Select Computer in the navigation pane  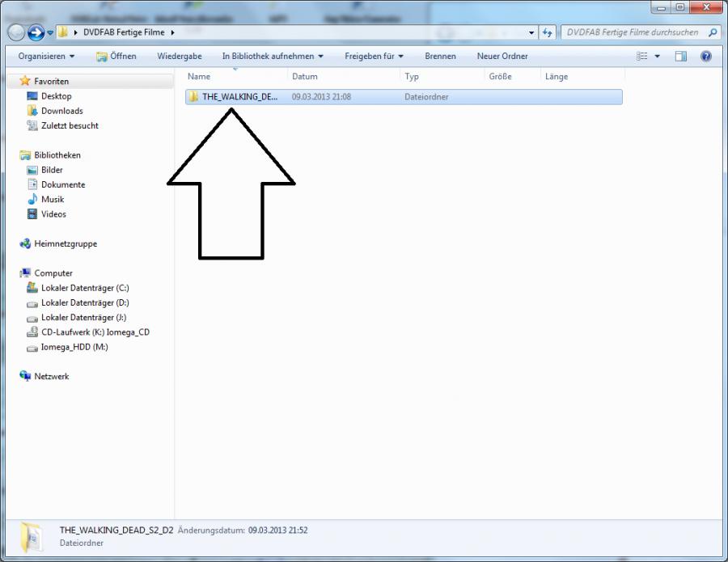click(x=53, y=273)
